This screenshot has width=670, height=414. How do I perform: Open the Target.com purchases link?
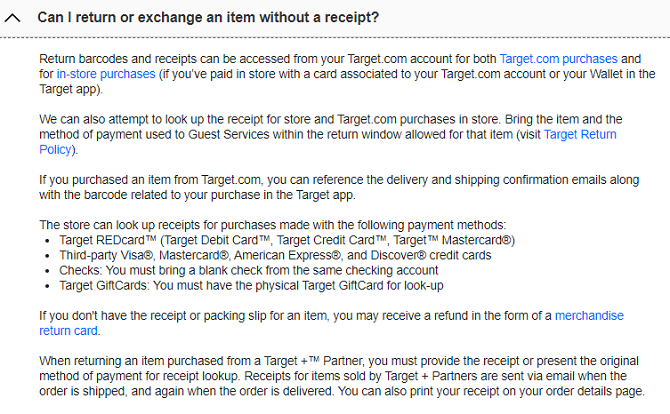tap(557, 60)
